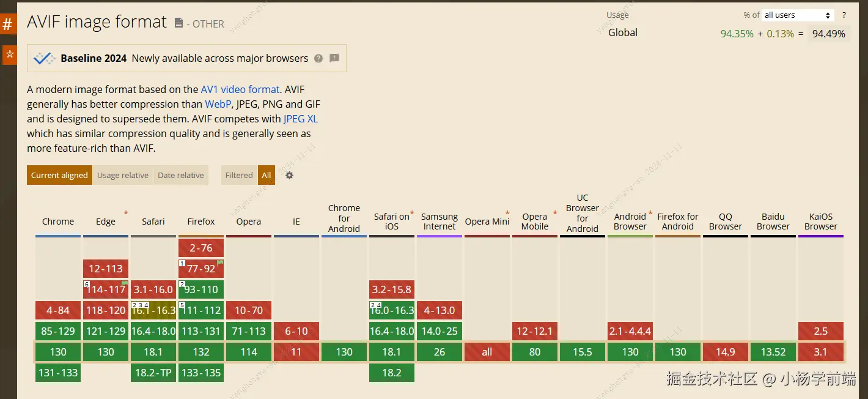Click the Samsung Internet 4-13.0 cell
Viewport: 868px width, 399px height.
click(x=440, y=310)
